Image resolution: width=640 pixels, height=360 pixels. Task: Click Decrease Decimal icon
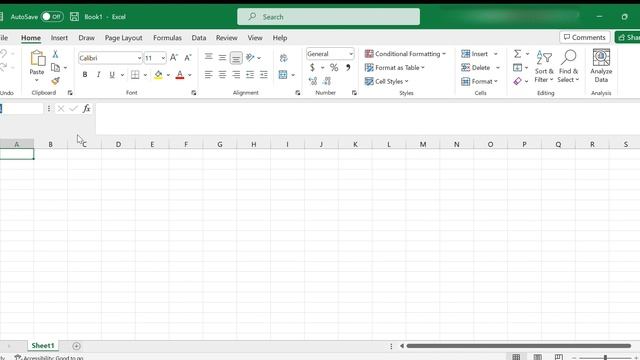coord(327,81)
